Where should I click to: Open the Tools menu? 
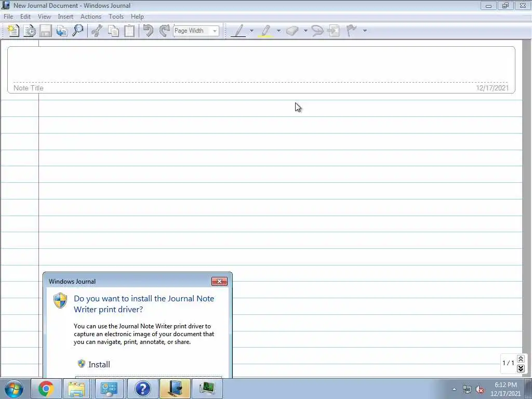click(x=116, y=16)
